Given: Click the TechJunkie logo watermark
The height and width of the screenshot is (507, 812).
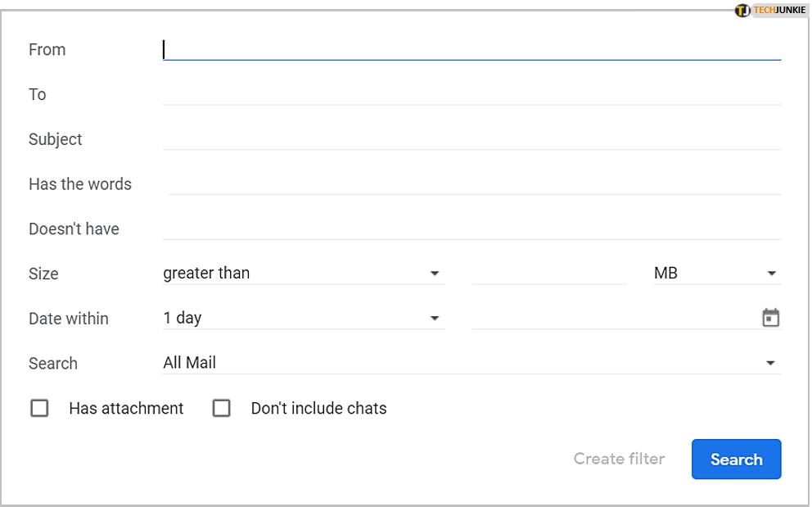Looking at the screenshot, I should tap(769, 11).
